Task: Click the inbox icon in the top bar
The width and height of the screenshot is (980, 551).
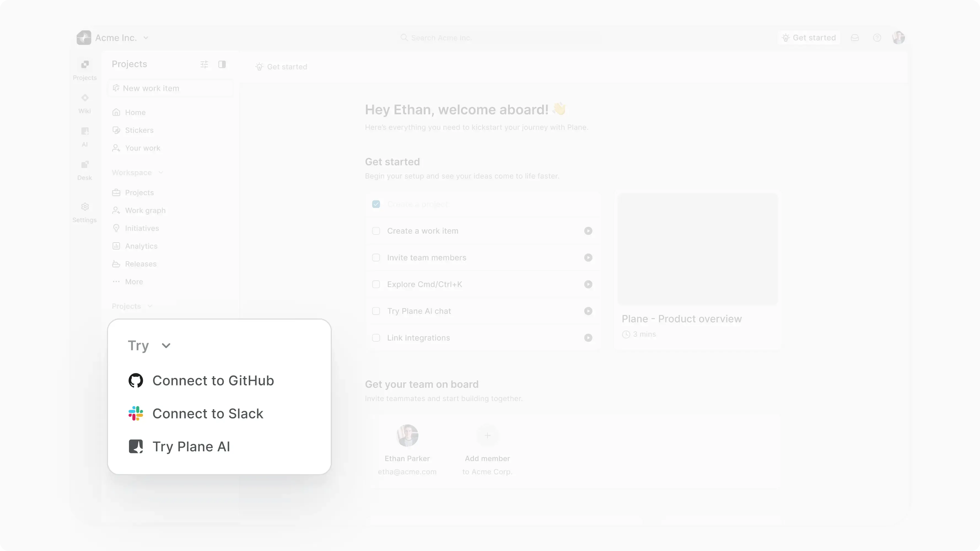Action: coord(854,38)
